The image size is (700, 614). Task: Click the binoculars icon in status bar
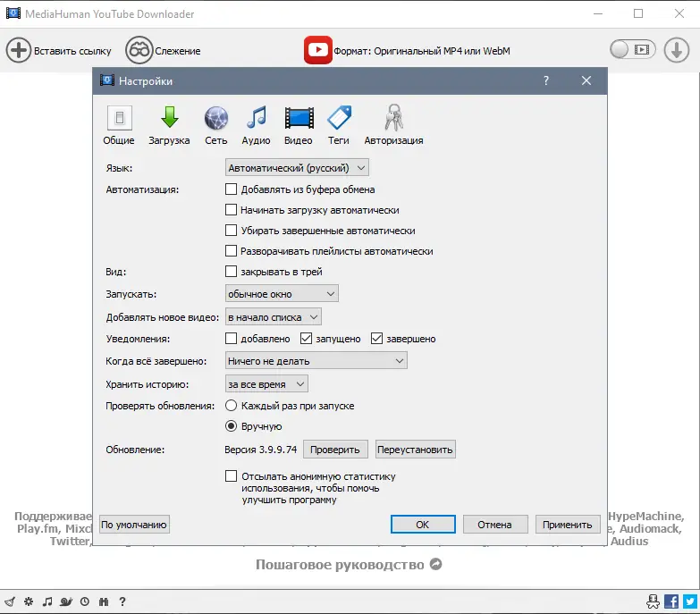(x=104, y=601)
